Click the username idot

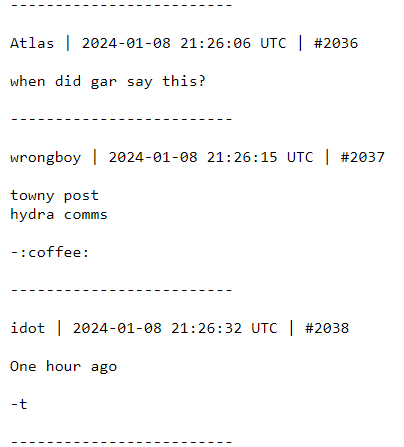click(27, 328)
